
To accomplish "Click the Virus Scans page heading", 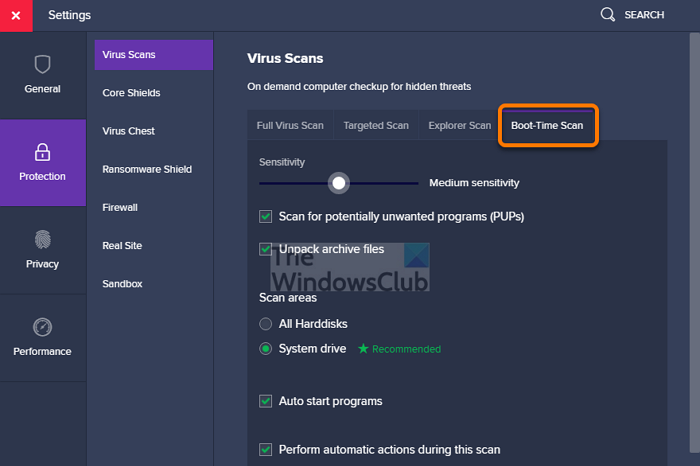I will (285, 58).
